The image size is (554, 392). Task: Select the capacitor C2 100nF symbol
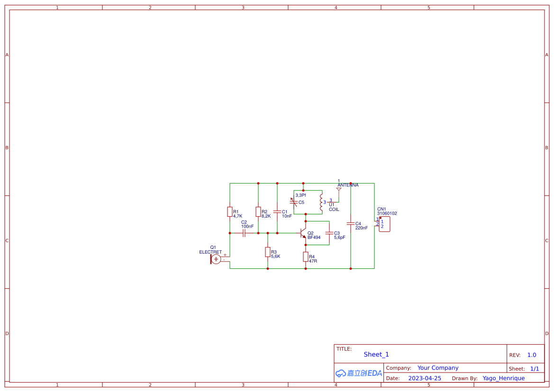click(x=244, y=233)
